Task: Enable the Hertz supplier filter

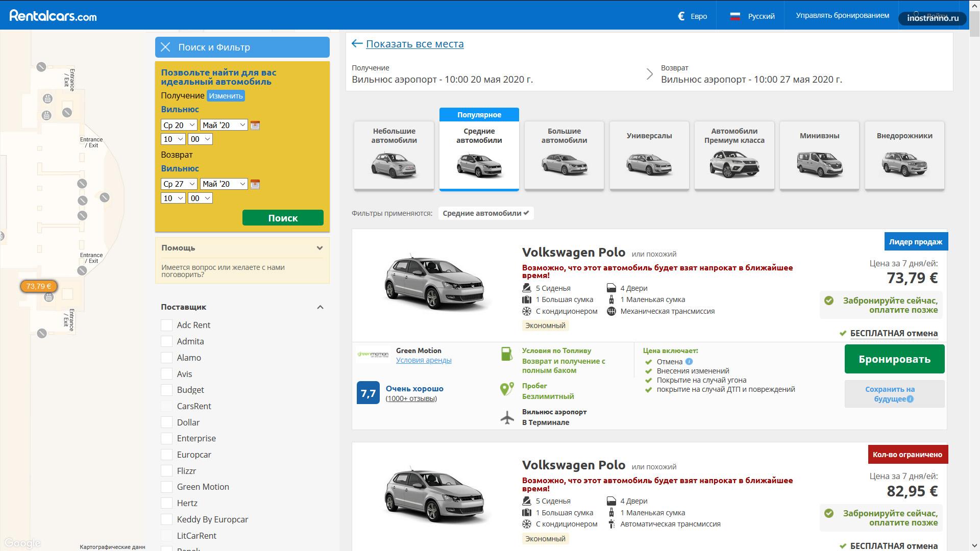Action: click(x=166, y=503)
